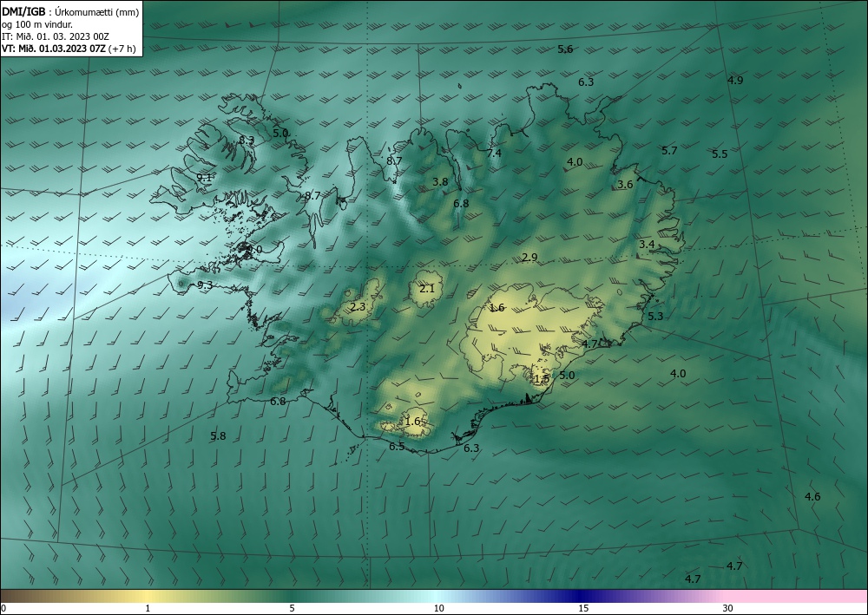Select the 'IT: Mið. 01. 03. 2023 00Z' line

point(56,36)
